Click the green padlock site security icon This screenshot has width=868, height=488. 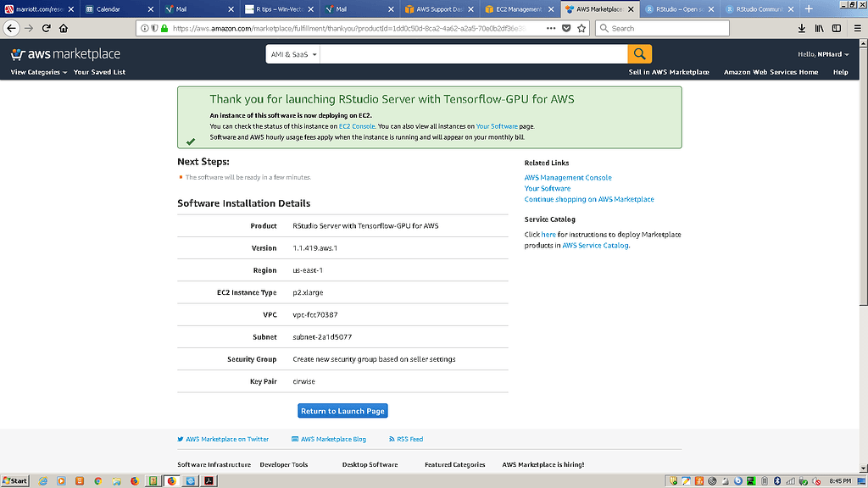(164, 28)
